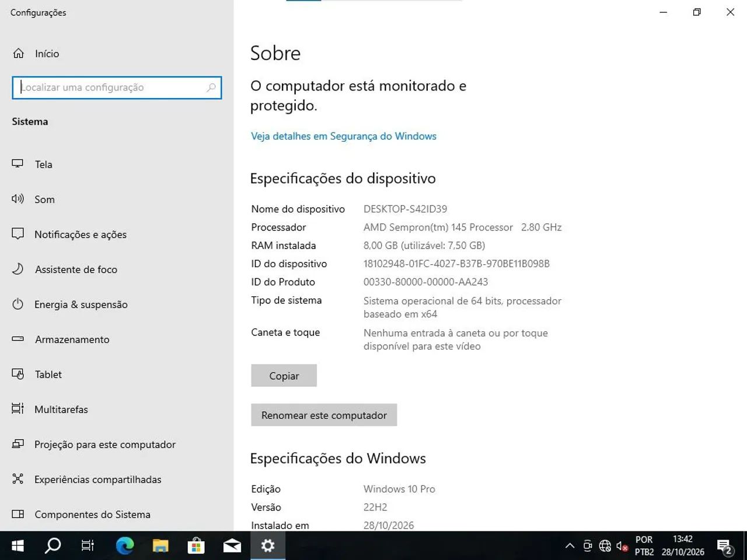Open the notification center icon
Screen dimensions: 747x560
(x=725, y=546)
